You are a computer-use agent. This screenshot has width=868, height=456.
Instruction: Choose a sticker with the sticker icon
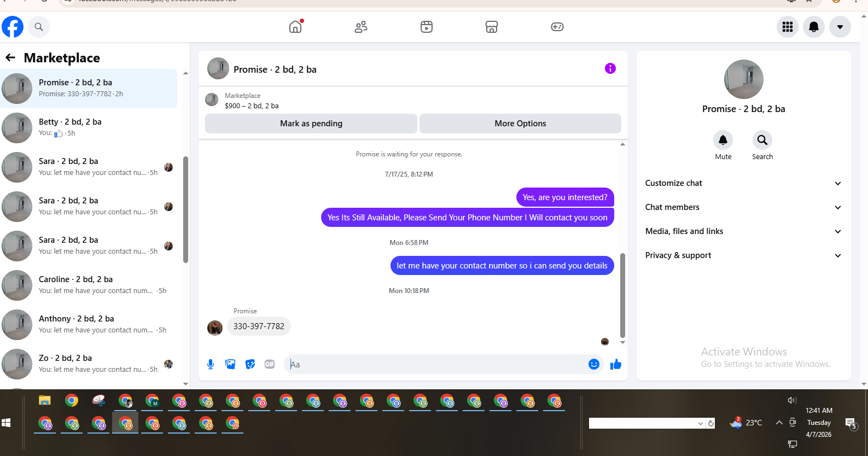250,364
